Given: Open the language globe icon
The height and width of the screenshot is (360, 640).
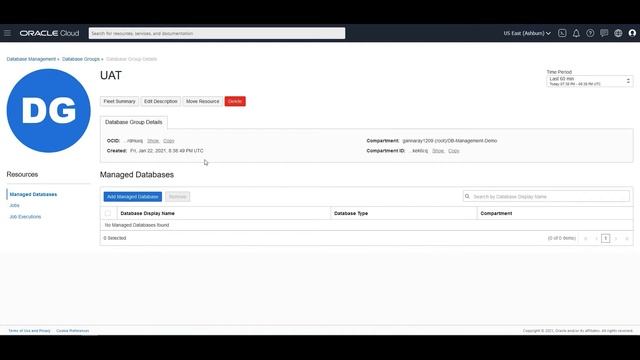Looking at the screenshot, I should point(618,33).
